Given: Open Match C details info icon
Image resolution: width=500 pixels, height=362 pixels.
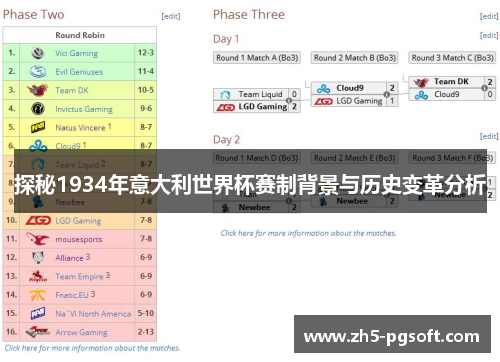Looking at the screenshot, I should pyautogui.click(x=484, y=88).
